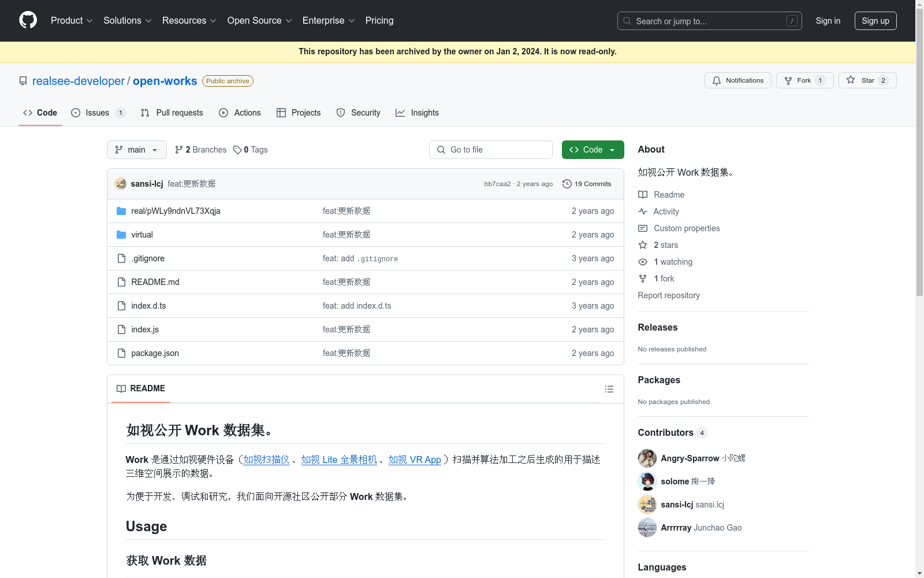Open sansi-lcj contributor profile
Image resolution: width=924 pixels, height=578 pixels.
point(677,505)
